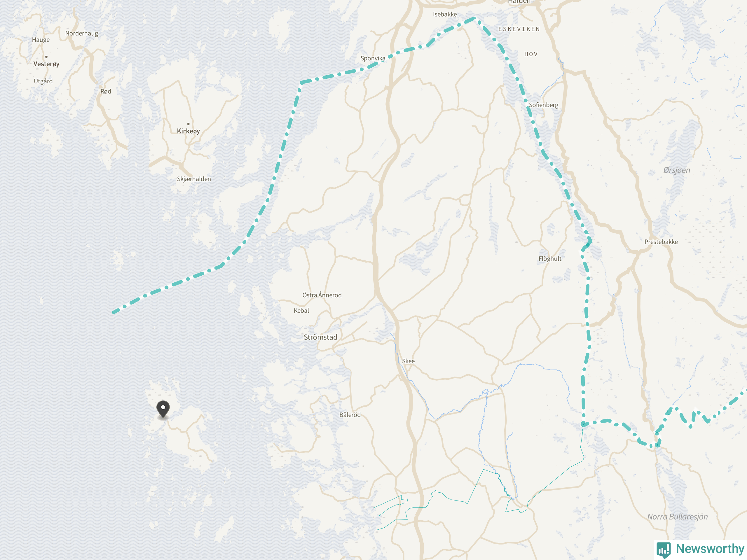This screenshot has height=560, width=747.
Task: Click the Östra Ånneröd label
Action: tap(322, 295)
